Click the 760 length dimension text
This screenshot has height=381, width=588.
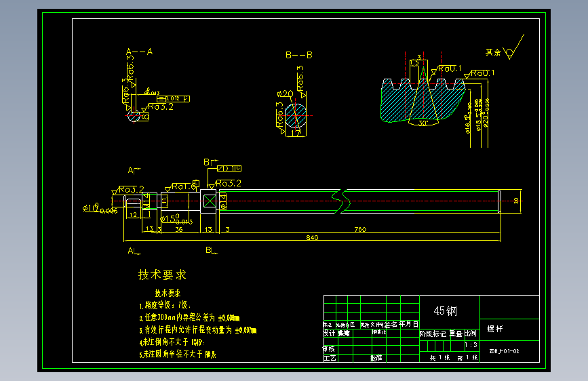pos(360,229)
